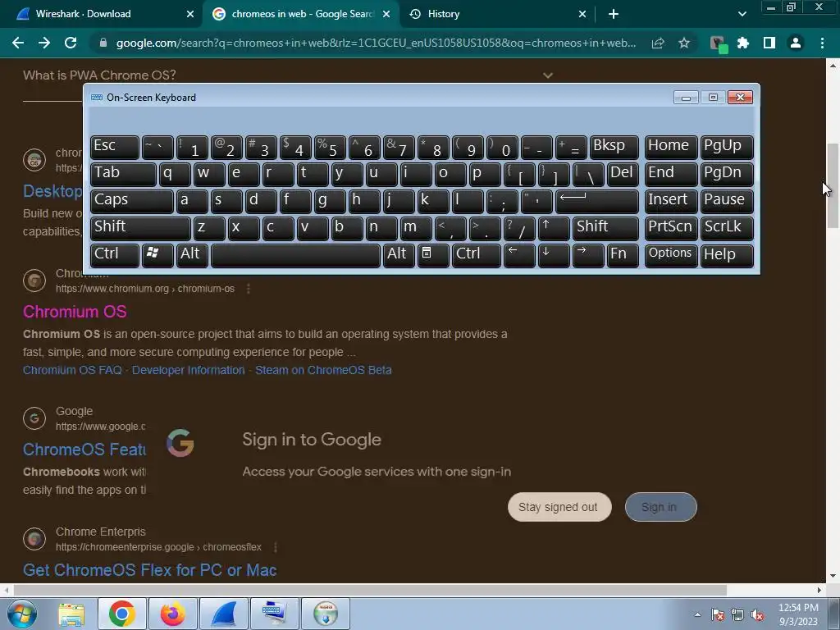Click the Bksp key on On-Screen Keyboard
This screenshot has height=630, width=840.
(x=614, y=147)
